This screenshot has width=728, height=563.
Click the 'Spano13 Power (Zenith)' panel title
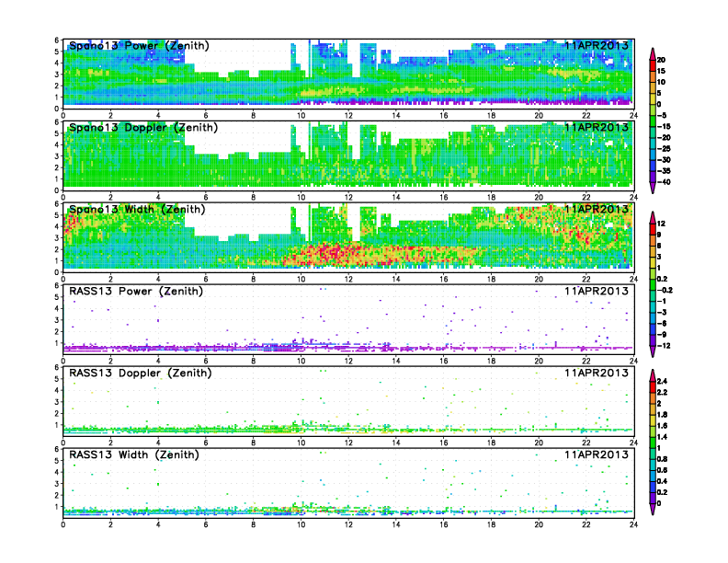(x=139, y=45)
